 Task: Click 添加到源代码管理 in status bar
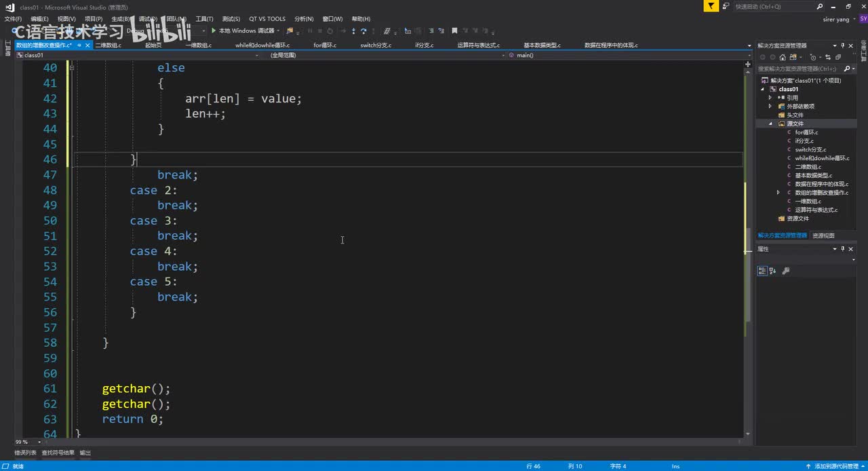pyautogui.click(x=835, y=466)
